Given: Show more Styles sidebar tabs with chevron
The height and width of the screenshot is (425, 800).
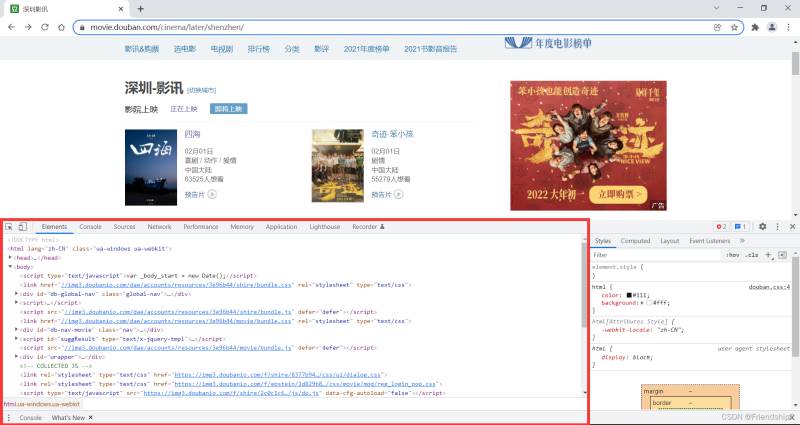Looking at the screenshot, I should click(x=742, y=241).
